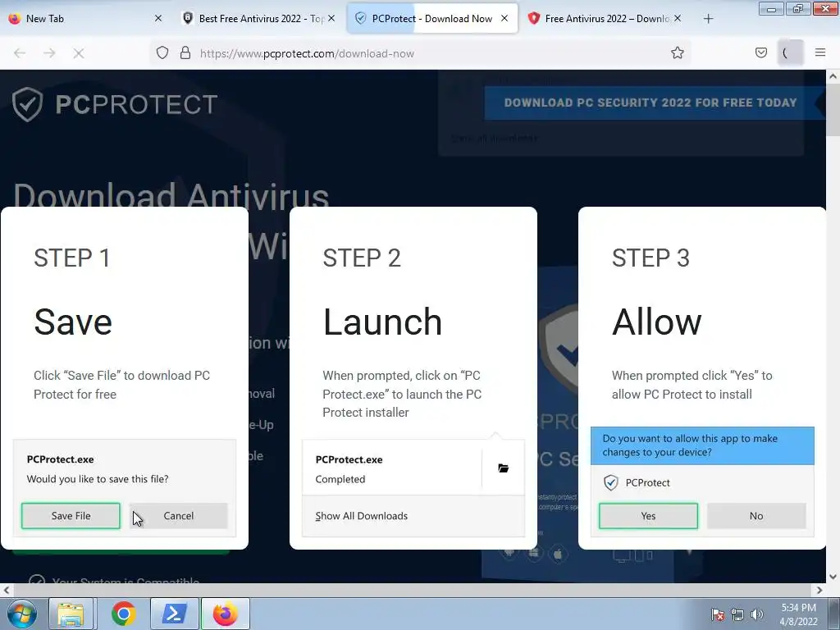Launch Google Chrome from the taskbar
Viewport: 840px width, 630px height.
[x=123, y=614]
